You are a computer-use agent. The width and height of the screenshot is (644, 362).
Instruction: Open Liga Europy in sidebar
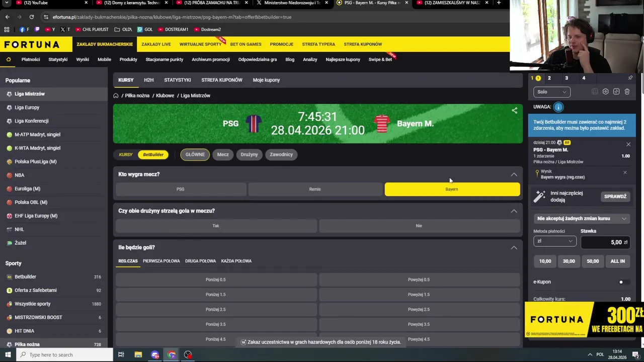coord(27,107)
